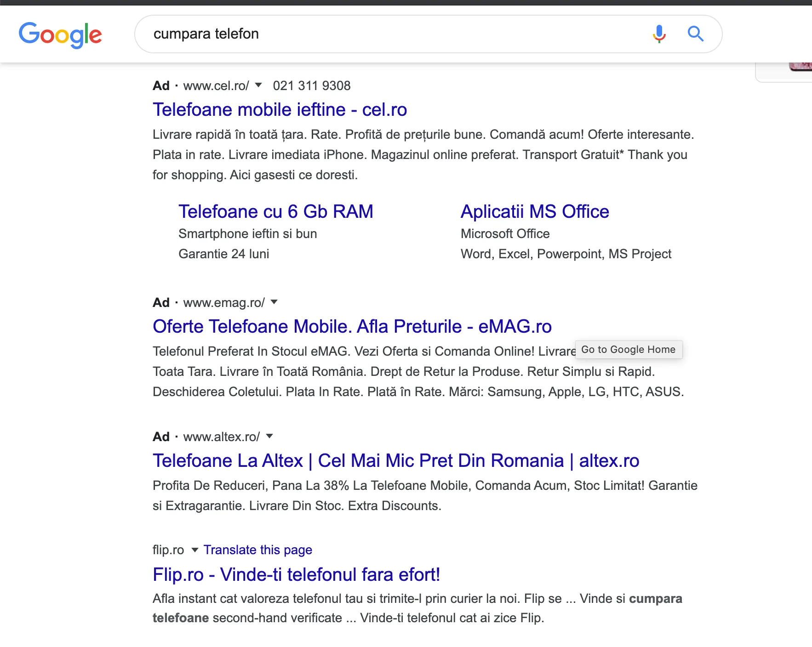The height and width of the screenshot is (647, 812).
Task: Click the www.emag.ro/ URL text
Action: coord(224,302)
